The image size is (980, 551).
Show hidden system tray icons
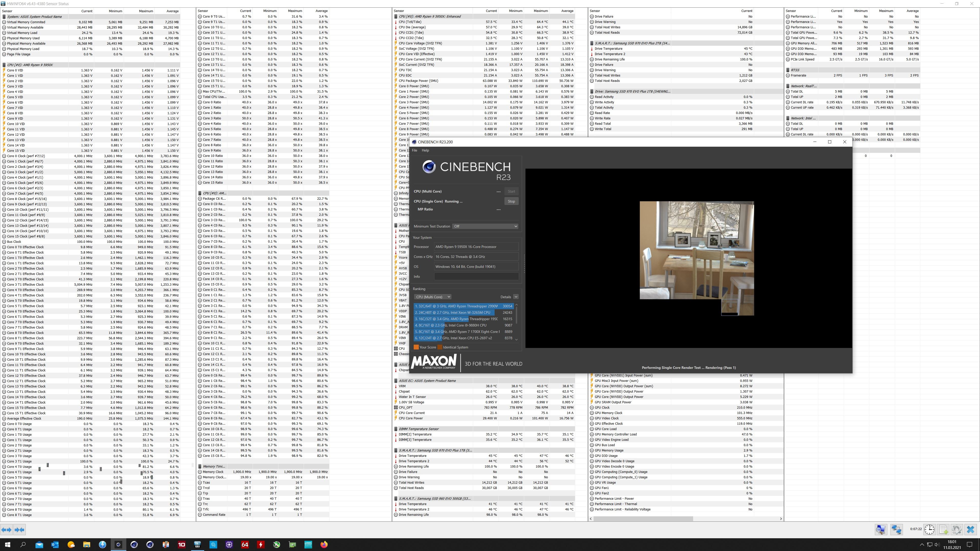921,545
